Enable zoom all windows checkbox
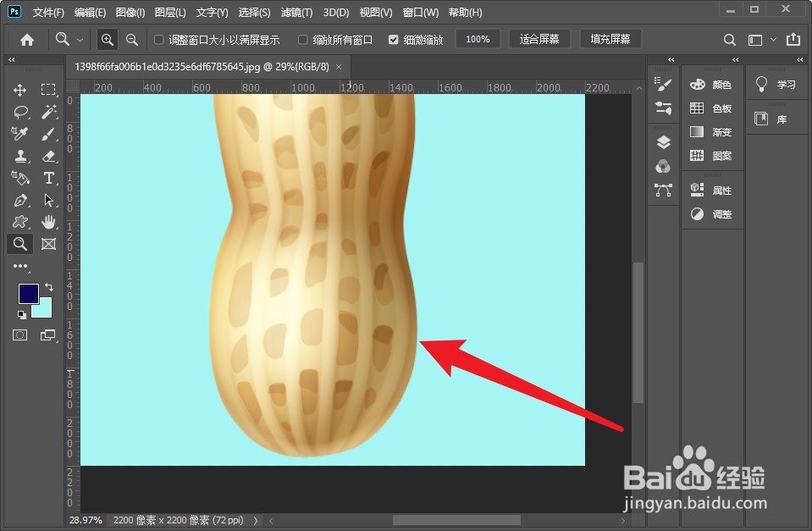This screenshot has height=531, width=812. click(x=303, y=39)
